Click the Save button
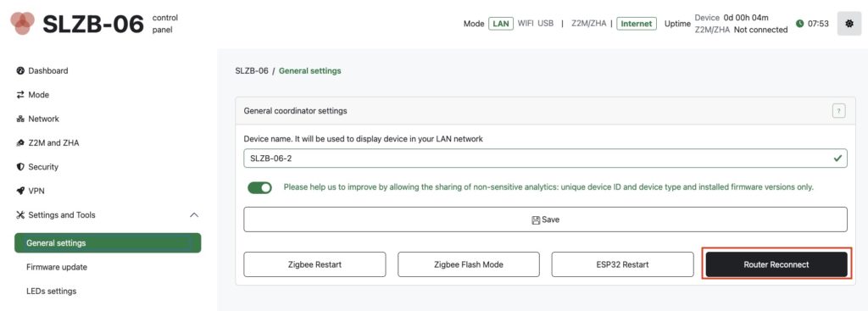868x311 pixels. [545, 219]
